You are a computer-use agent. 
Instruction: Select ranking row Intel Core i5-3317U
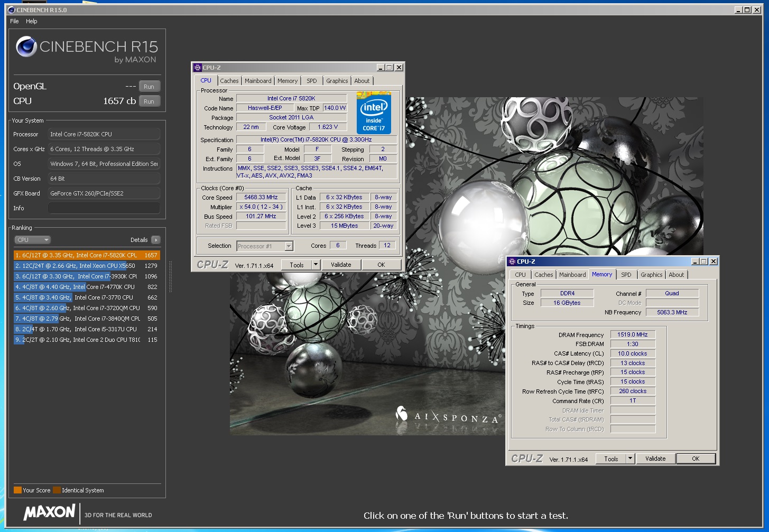tap(87, 329)
